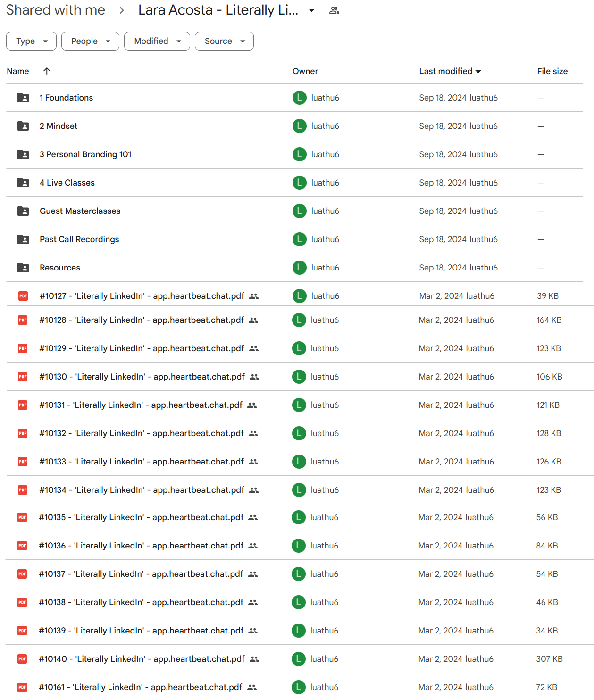Click the shared people icon beside folder title
The image size is (594, 700).
[x=334, y=10]
